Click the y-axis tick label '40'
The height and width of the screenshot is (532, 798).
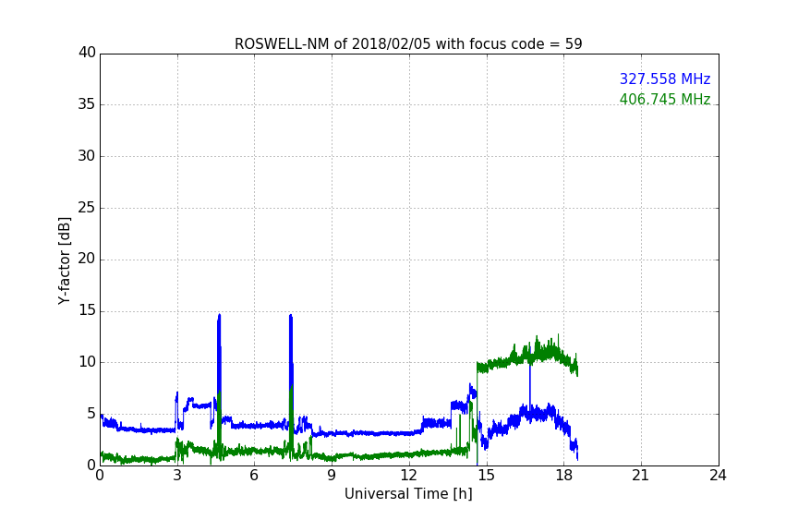(87, 53)
